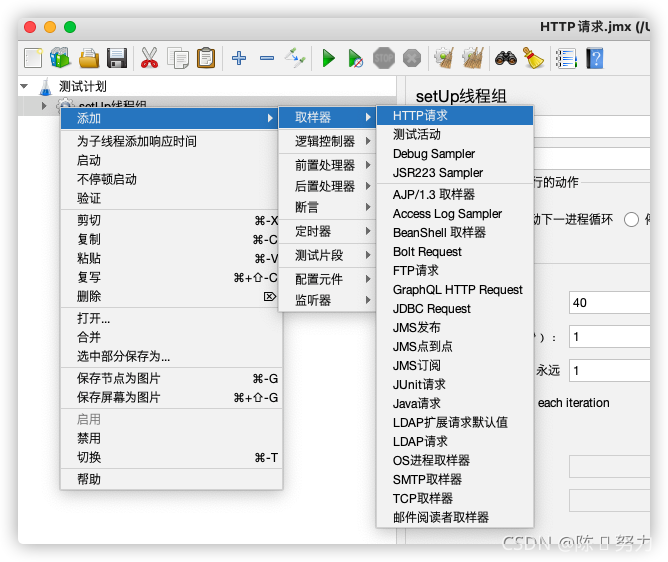Choose Debug Sampler
Screen dimensions: 668x562
455,153
